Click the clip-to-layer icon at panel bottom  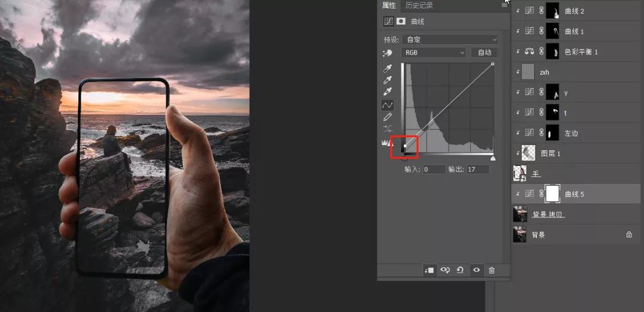[x=429, y=270]
